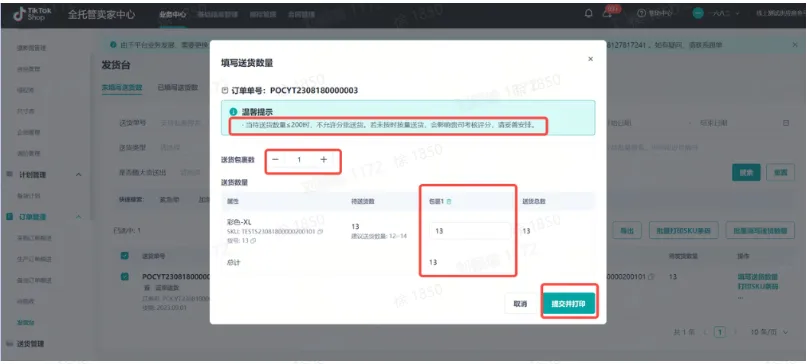Click the order icon before 订单单号

[x=224, y=91]
